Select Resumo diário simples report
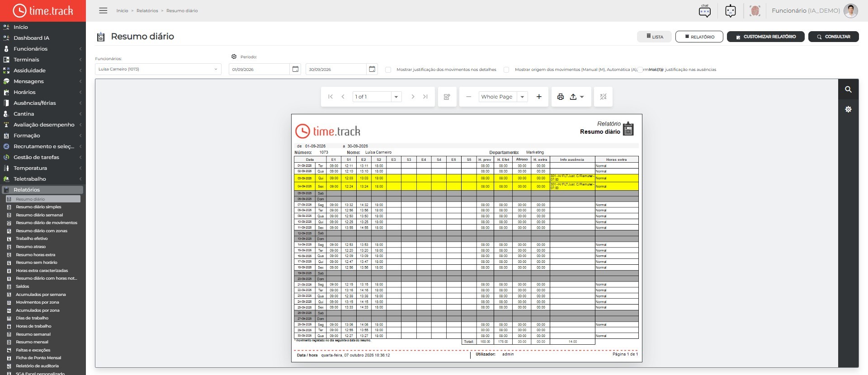The image size is (868, 375). (x=38, y=207)
